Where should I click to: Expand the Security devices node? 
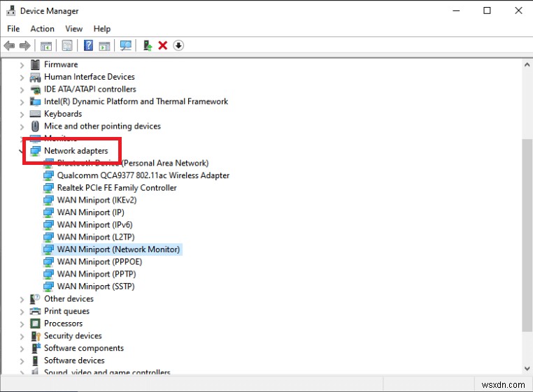[22, 336]
